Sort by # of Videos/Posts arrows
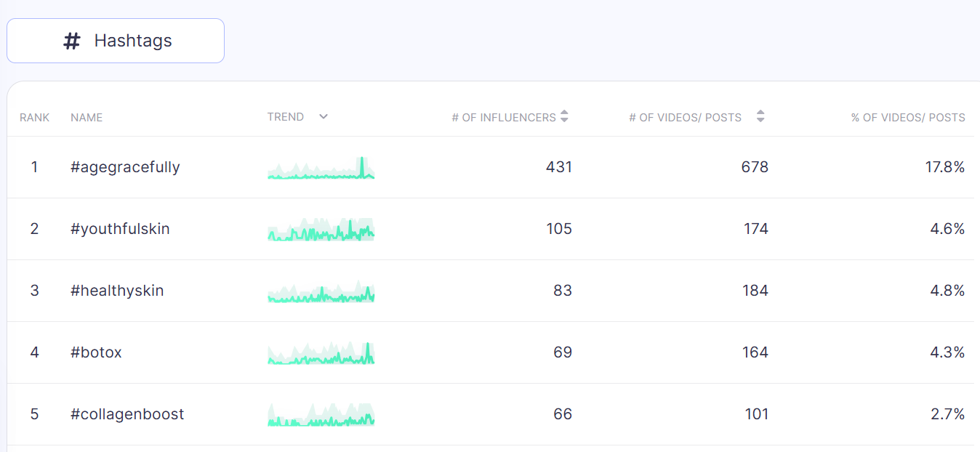The width and height of the screenshot is (980, 452). tap(760, 116)
